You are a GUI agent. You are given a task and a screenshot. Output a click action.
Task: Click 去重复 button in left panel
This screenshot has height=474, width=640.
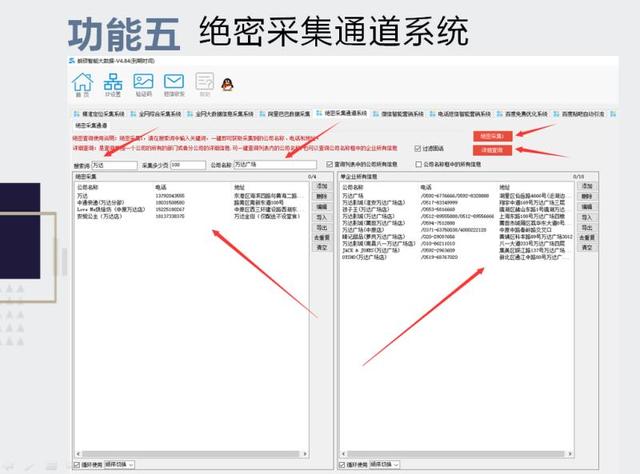[322, 237]
